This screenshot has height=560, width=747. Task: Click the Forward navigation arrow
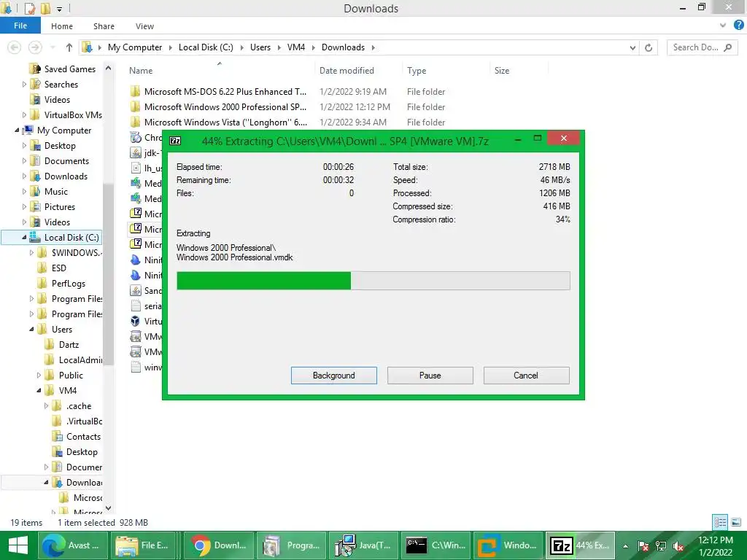[34, 47]
